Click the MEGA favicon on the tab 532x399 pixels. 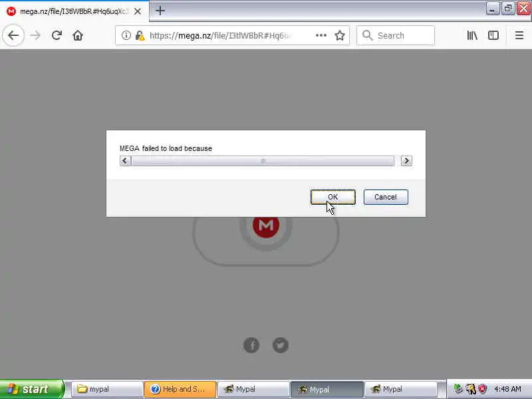click(x=11, y=11)
